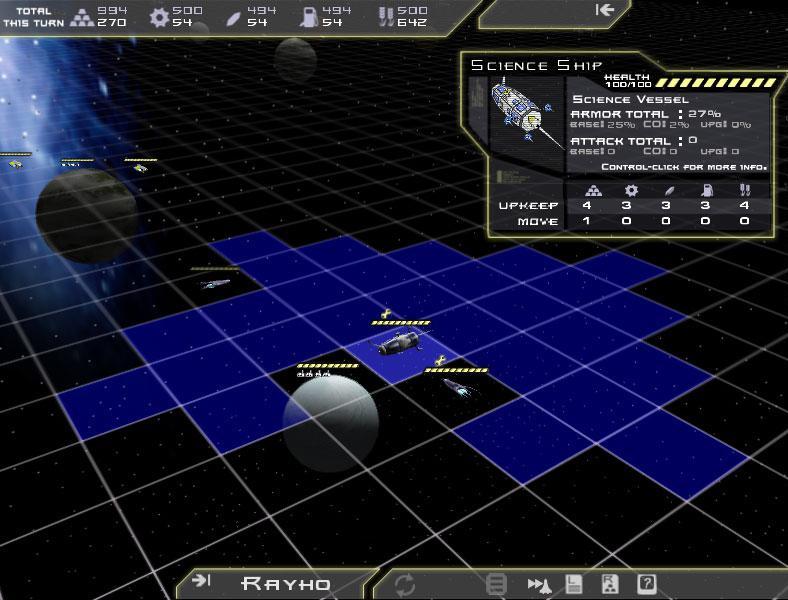Image resolution: width=788 pixels, height=600 pixels.
Task: Open the L document icon
Action: click(x=575, y=584)
